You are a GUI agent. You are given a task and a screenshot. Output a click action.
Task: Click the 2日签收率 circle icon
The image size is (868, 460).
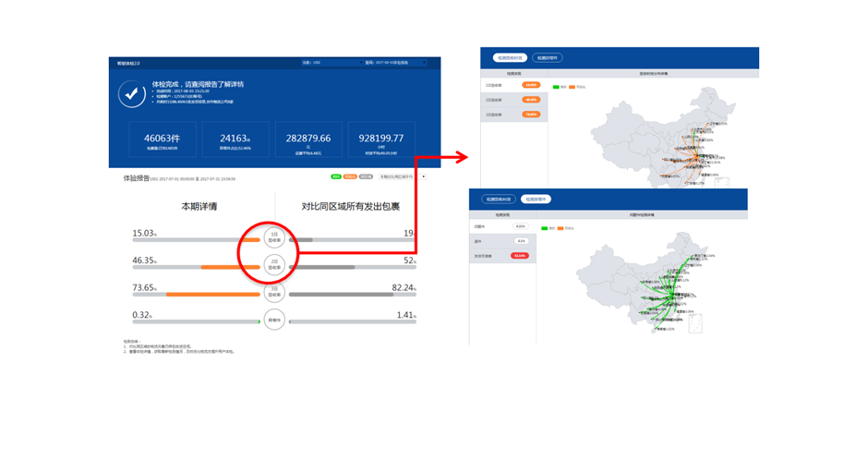(273, 263)
